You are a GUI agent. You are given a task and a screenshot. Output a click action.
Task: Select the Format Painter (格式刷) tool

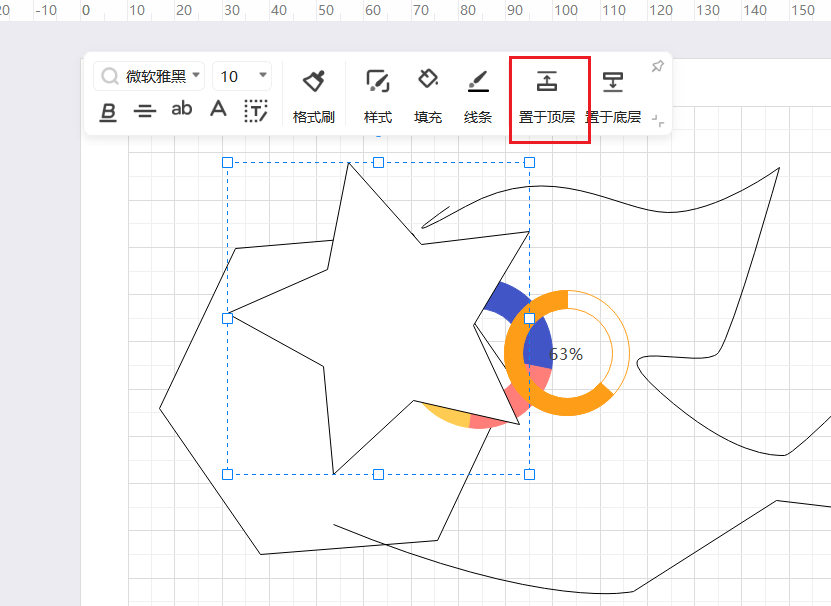pos(313,96)
